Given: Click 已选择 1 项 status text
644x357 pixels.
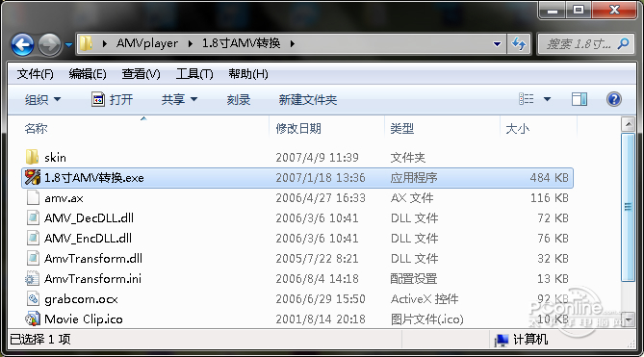Looking at the screenshot, I should (40, 340).
